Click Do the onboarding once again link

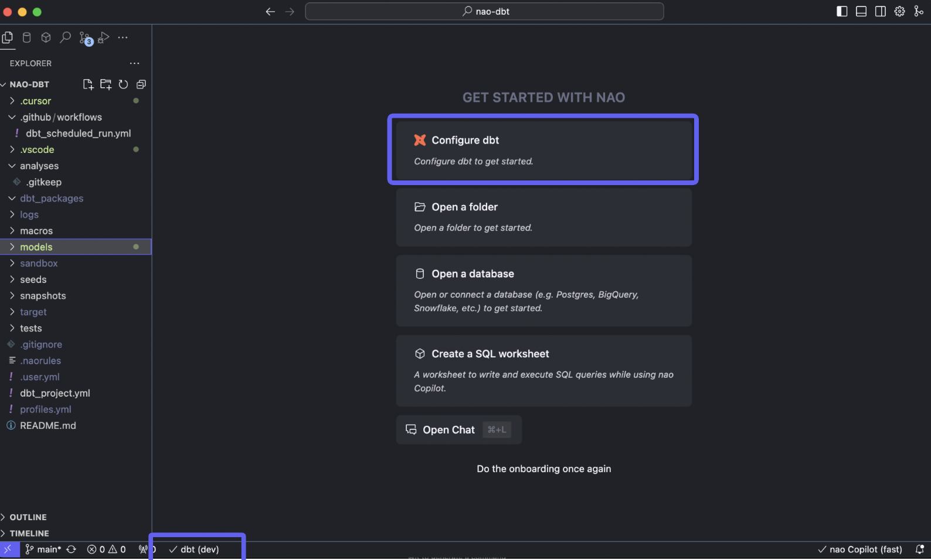pyautogui.click(x=543, y=469)
